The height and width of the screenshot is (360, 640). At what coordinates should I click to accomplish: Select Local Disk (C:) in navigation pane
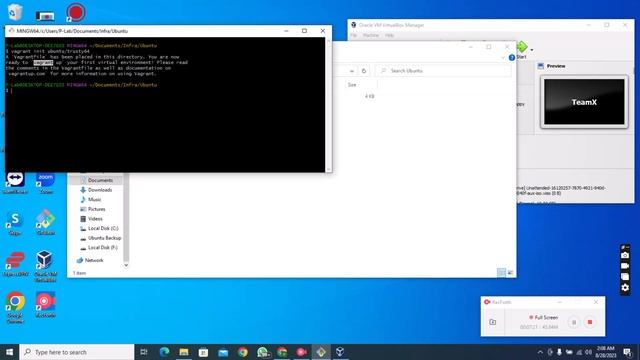pos(103,228)
